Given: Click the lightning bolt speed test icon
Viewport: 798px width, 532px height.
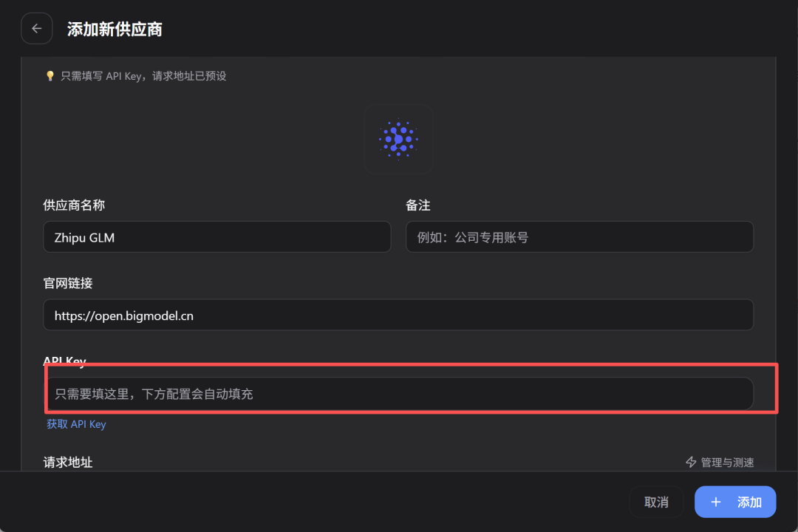Looking at the screenshot, I should (692, 462).
